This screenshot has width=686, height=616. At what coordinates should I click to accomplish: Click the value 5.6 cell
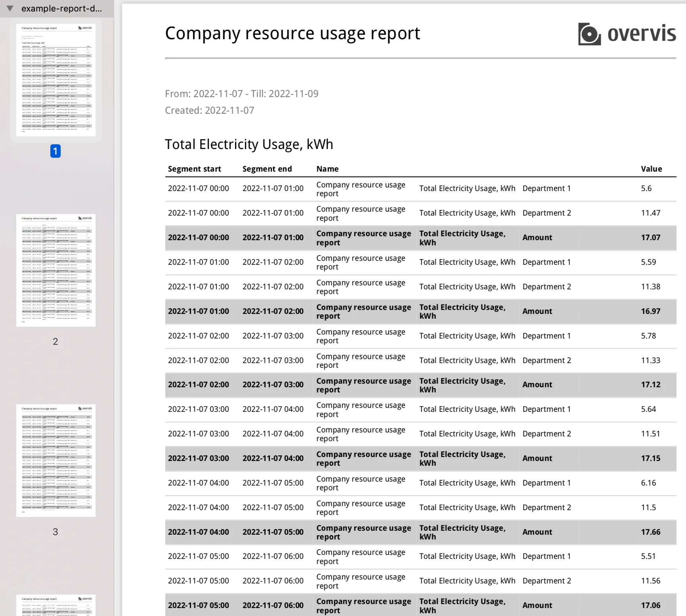[x=646, y=188]
